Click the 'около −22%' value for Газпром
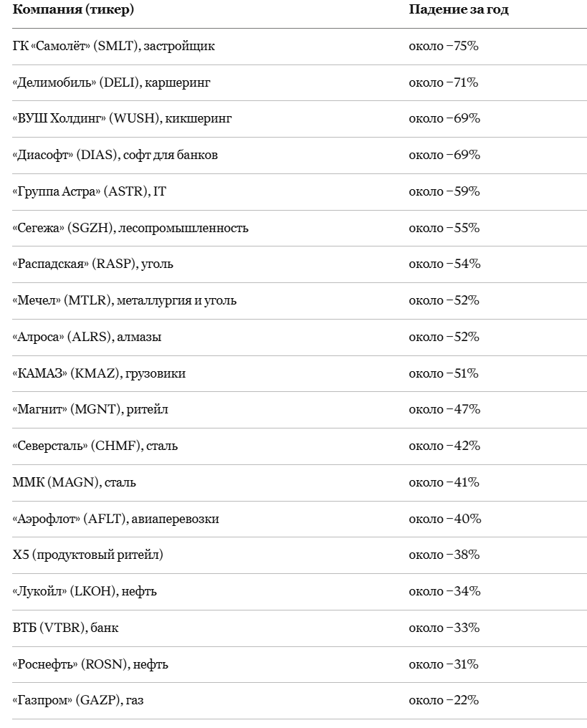Screen dimensions: 587x728 click(x=444, y=701)
